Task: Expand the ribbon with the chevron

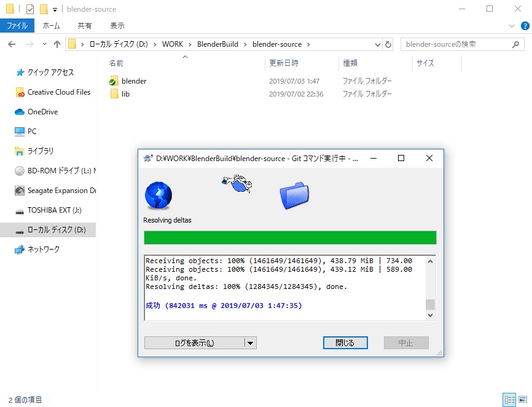Action: (x=512, y=26)
